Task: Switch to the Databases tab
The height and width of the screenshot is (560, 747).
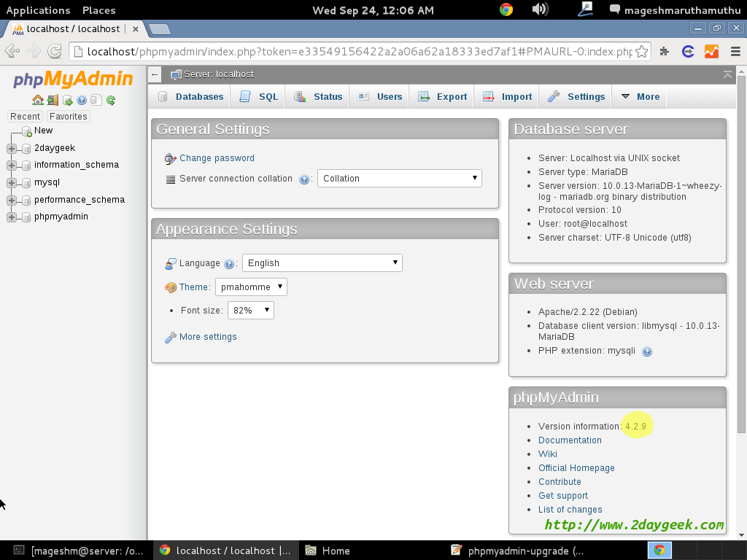Action: [x=191, y=97]
